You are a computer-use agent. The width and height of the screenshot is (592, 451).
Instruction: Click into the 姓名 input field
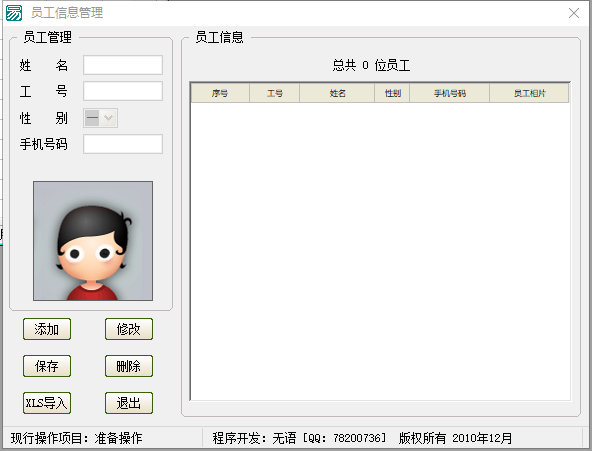123,65
